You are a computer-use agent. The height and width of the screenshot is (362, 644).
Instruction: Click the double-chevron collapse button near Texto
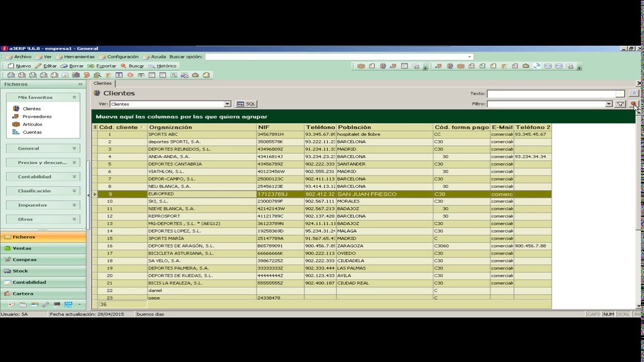[634, 94]
